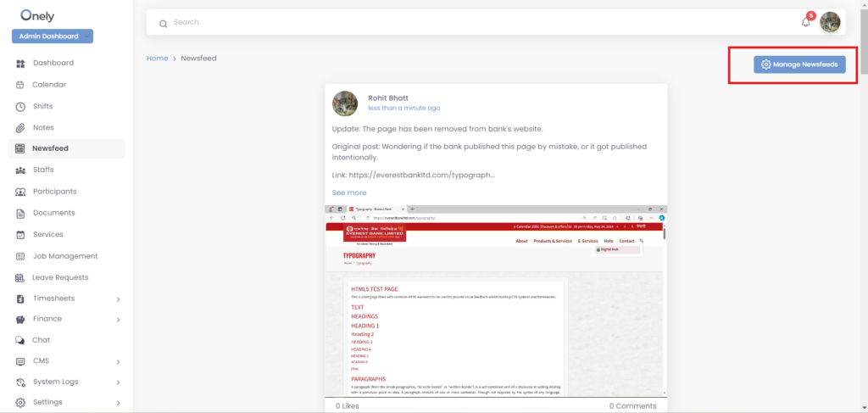
Task: Click See more link in post
Action: tap(349, 193)
